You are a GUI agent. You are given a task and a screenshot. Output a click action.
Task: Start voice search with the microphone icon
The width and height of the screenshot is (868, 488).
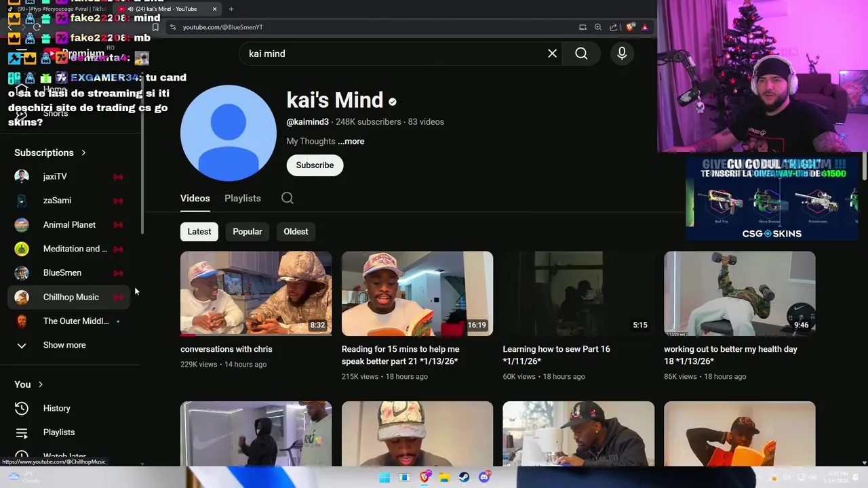coord(622,54)
